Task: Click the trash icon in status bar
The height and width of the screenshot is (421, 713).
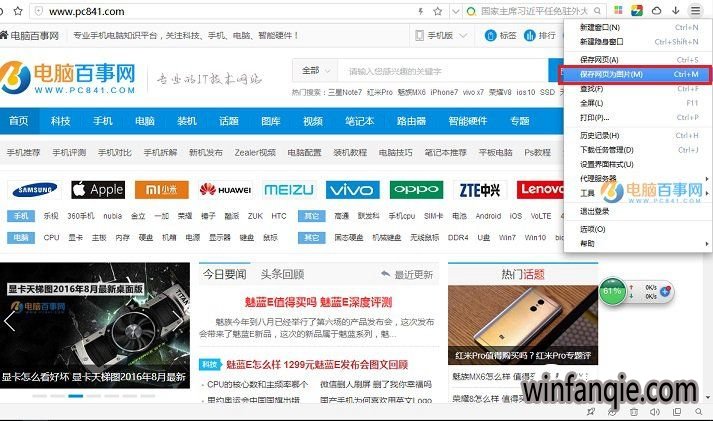Action: [x=633, y=412]
